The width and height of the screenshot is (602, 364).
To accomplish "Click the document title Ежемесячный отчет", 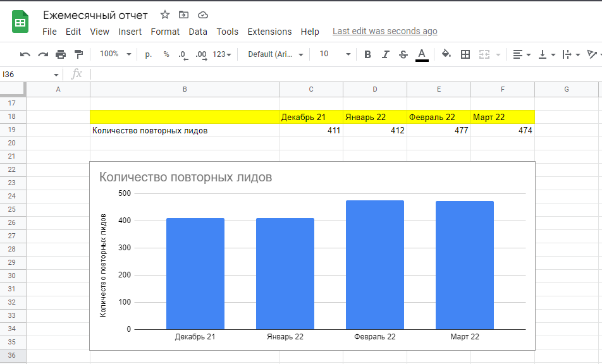I will click(x=95, y=15).
